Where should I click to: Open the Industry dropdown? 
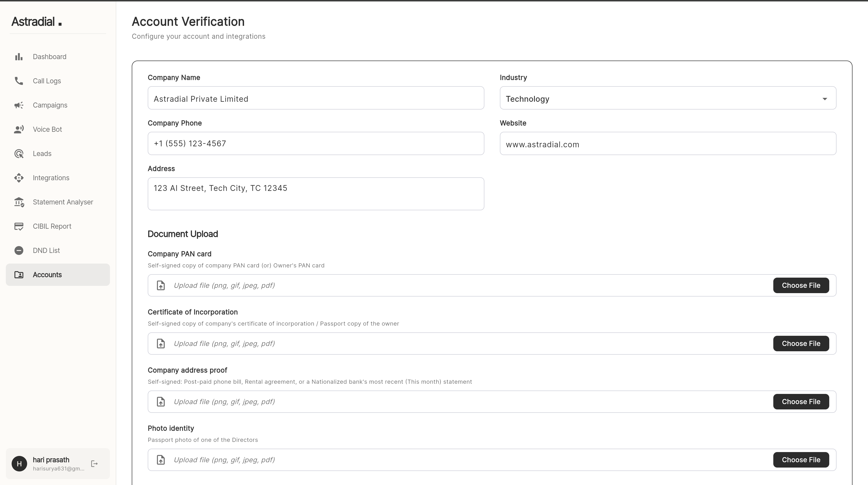click(667, 98)
